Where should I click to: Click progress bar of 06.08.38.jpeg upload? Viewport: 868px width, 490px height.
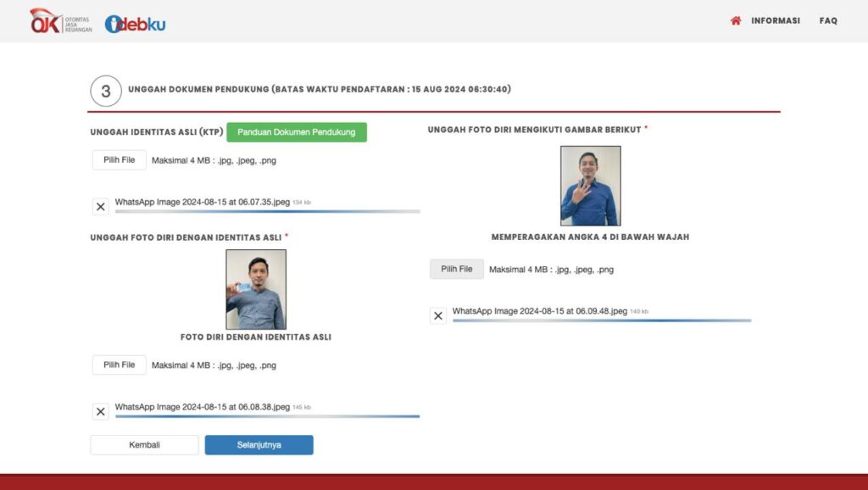(x=267, y=416)
